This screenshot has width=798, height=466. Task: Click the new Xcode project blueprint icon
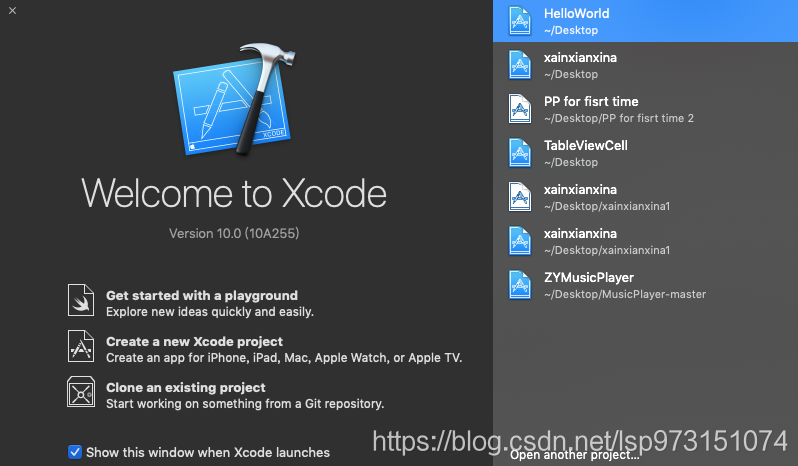(x=81, y=346)
